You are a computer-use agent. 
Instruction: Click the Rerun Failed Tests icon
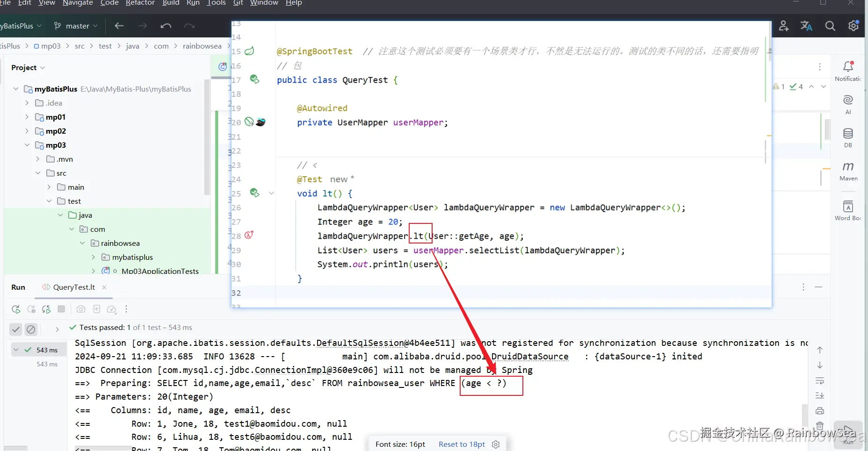pyautogui.click(x=31, y=309)
